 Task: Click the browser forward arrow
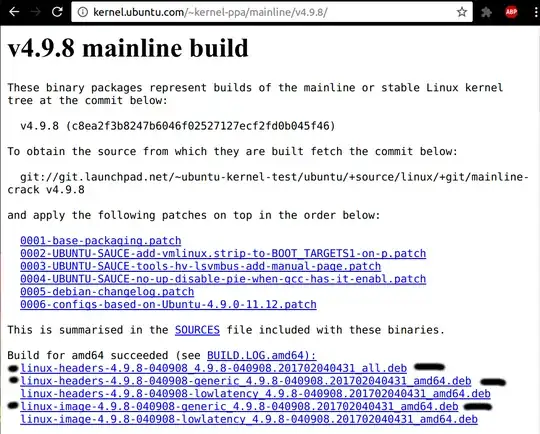point(35,12)
